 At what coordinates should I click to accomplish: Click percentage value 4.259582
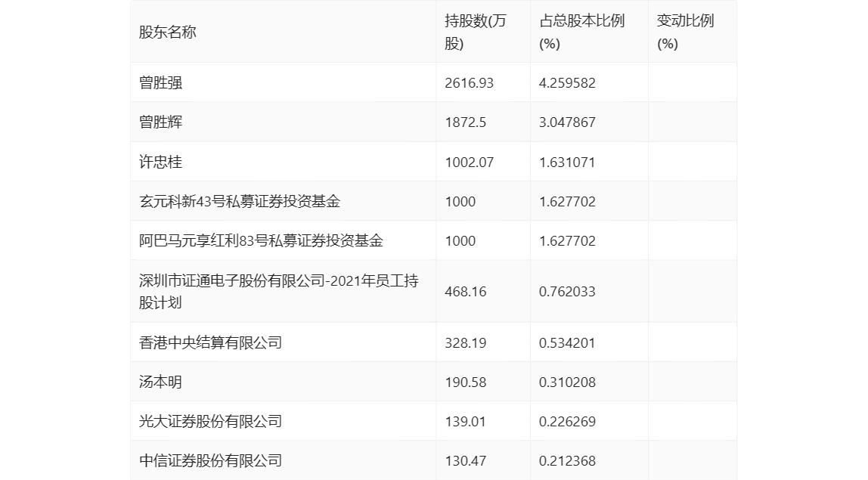coord(567,83)
